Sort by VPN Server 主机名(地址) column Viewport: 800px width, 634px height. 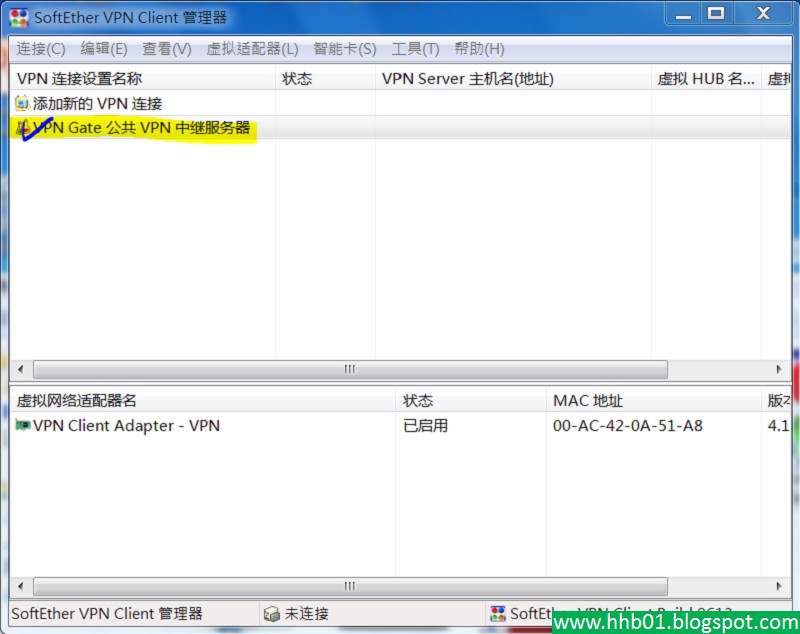513,79
